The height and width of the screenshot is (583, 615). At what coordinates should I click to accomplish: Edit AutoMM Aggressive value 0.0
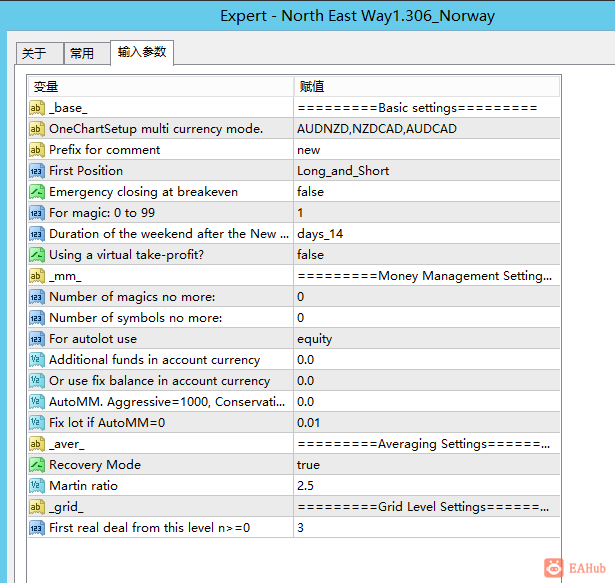(427, 402)
